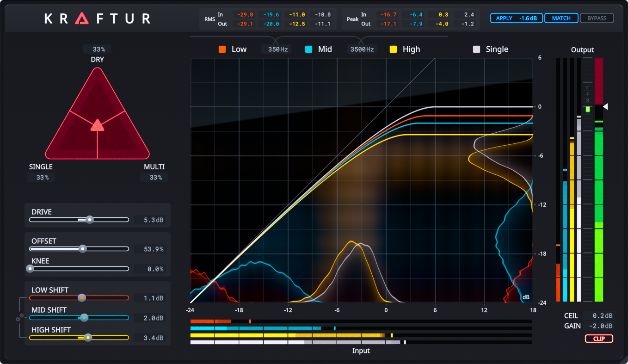Toggle the yellow High band swatch

pos(394,49)
